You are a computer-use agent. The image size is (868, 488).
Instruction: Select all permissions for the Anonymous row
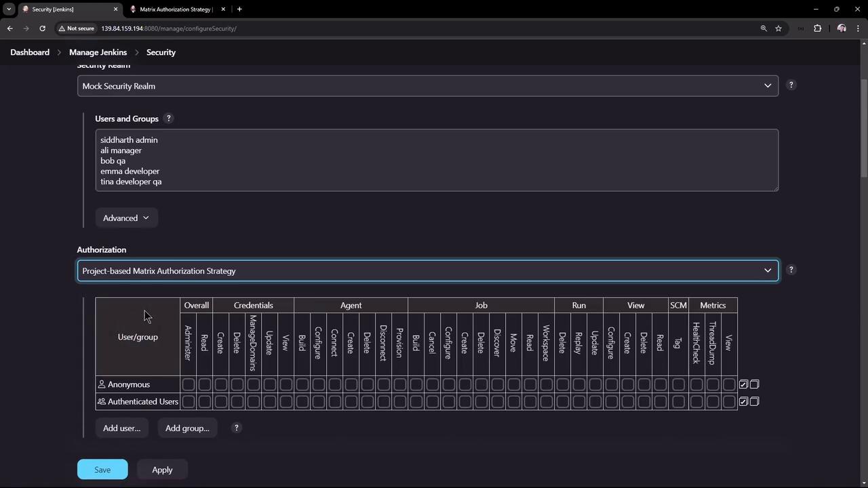pos(743,384)
